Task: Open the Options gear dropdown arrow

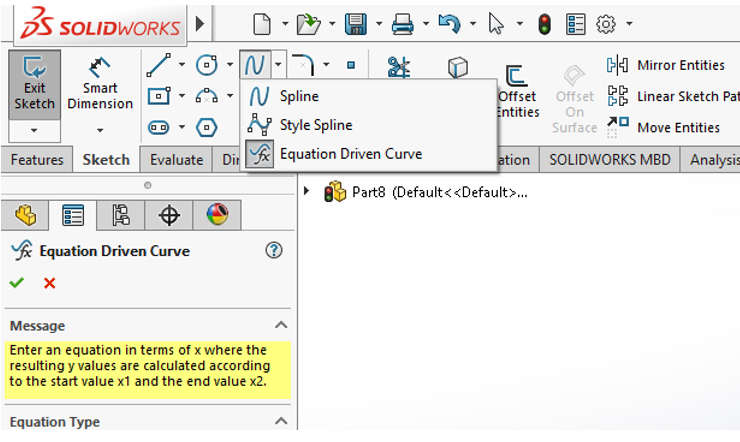Action: [x=629, y=23]
